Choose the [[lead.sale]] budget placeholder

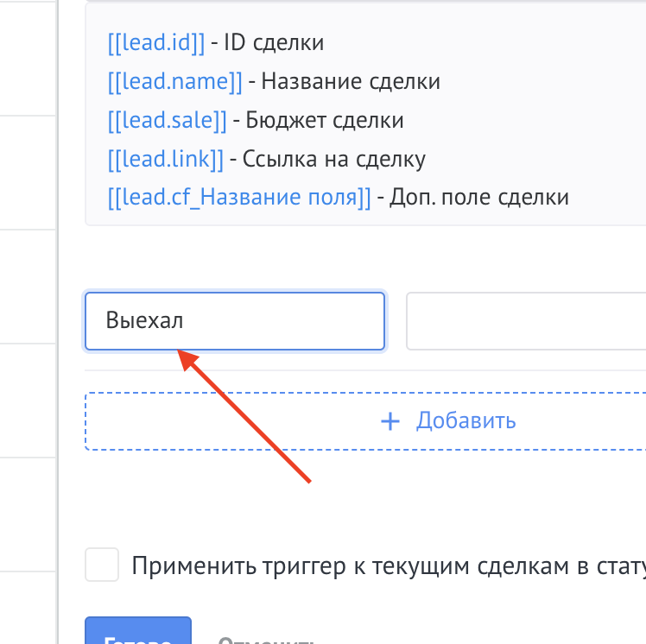point(167,120)
